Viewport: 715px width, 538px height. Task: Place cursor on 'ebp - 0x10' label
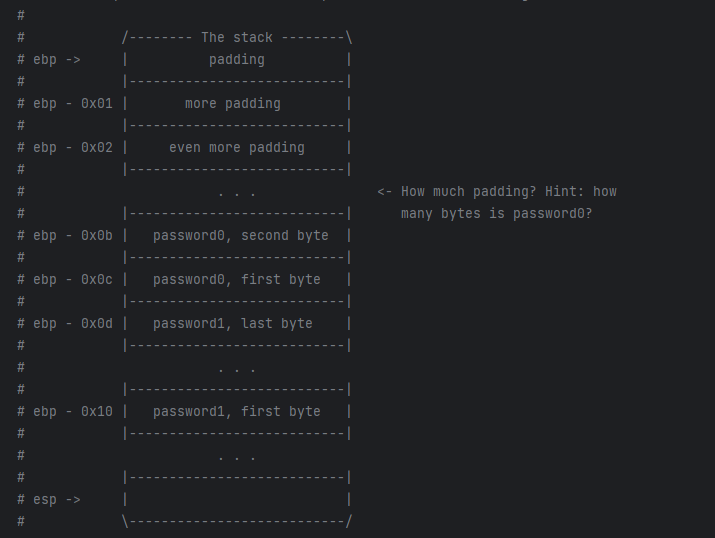click(73, 412)
